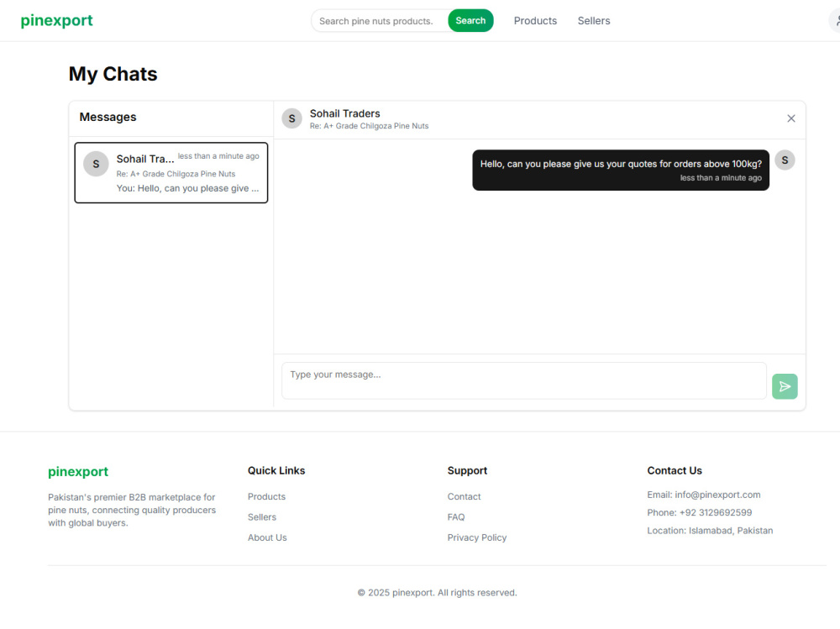The width and height of the screenshot is (840, 629).
Task: Click email info@pinexport.com
Action: (x=717, y=495)
